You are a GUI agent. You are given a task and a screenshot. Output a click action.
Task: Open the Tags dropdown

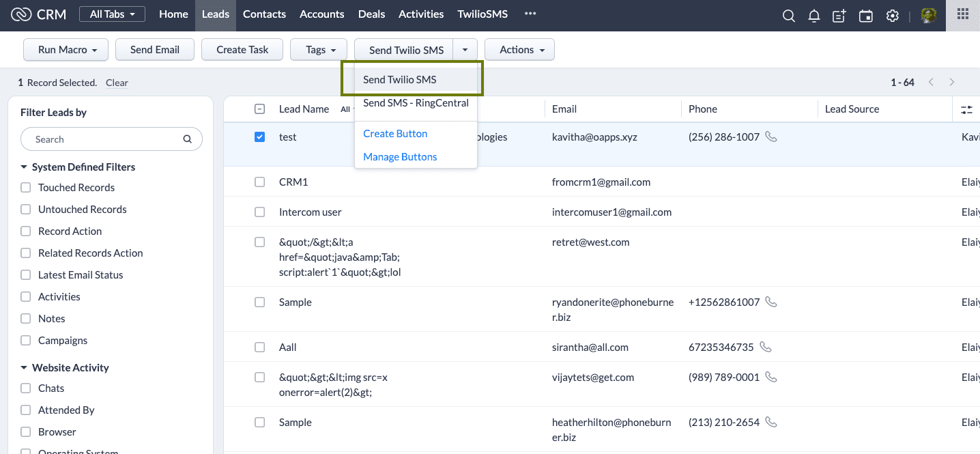pyautogui.click(x=319, y=49)
